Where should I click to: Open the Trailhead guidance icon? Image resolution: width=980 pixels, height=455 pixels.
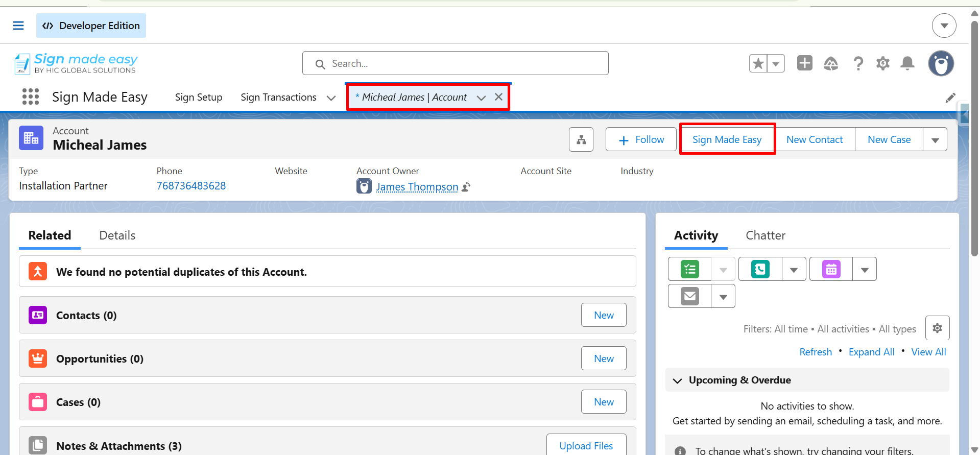tap(831, 63)
